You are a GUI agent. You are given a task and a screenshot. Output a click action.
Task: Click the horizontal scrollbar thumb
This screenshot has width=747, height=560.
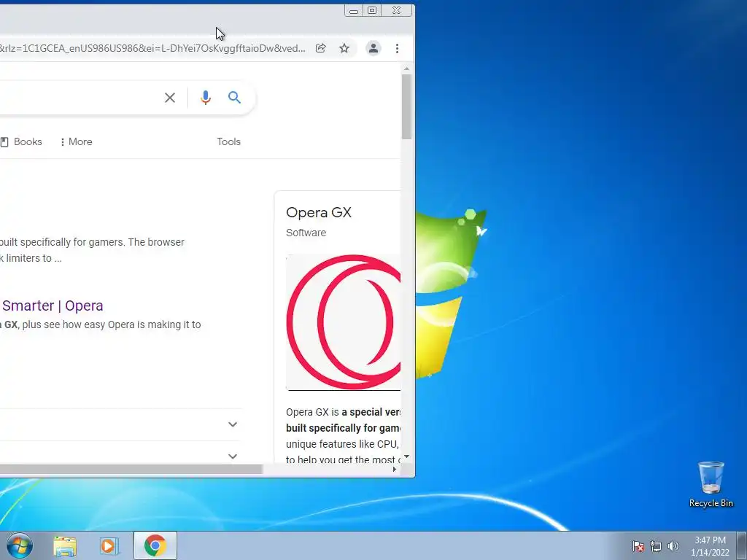coord(131,469)
